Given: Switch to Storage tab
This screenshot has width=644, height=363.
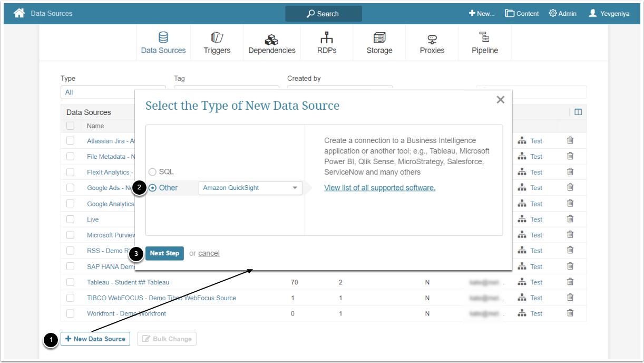Looking at the screenshot, I should pyautogui.click(x=379, y=43).
